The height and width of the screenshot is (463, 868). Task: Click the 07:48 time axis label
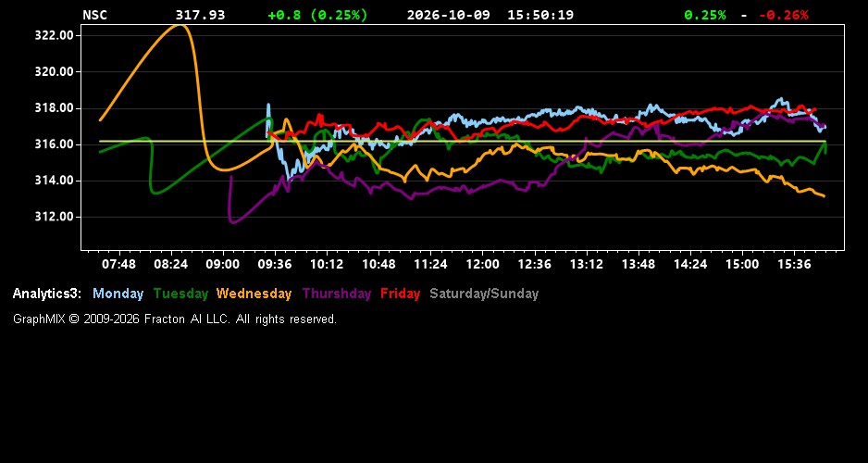click(x=118, y=264)
